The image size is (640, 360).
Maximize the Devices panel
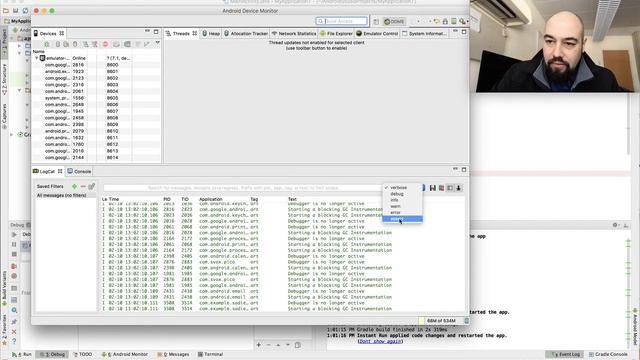(x=156, y=31)
